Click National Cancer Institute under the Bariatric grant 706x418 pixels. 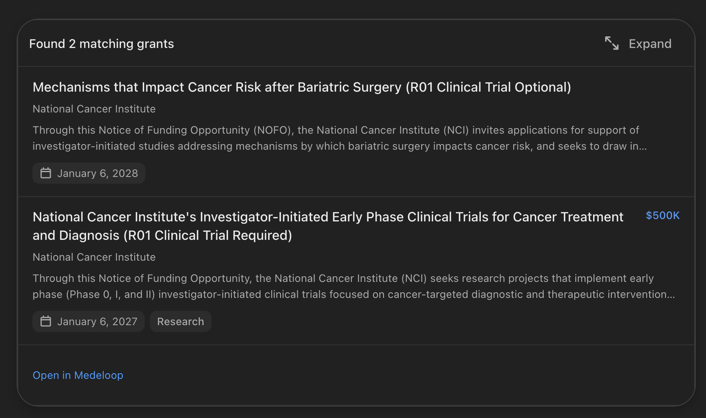click(94, 109)
